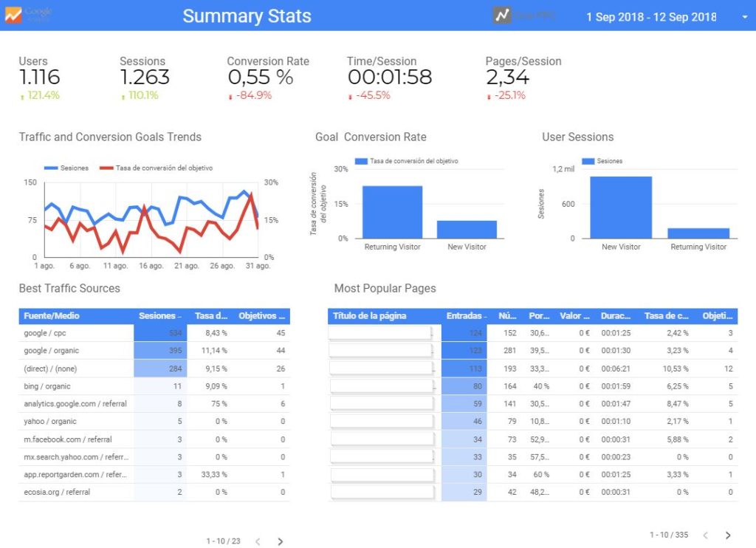
Task: Click the blue Sesiones legend swatch in trends chart
Action: [x=51, y=168]
